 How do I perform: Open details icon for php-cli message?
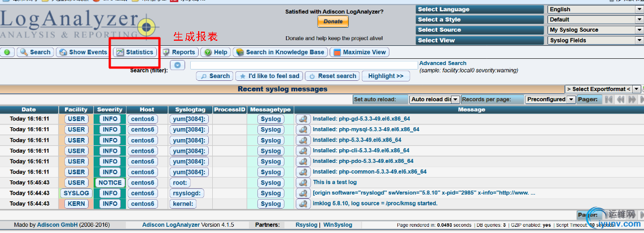303,150
